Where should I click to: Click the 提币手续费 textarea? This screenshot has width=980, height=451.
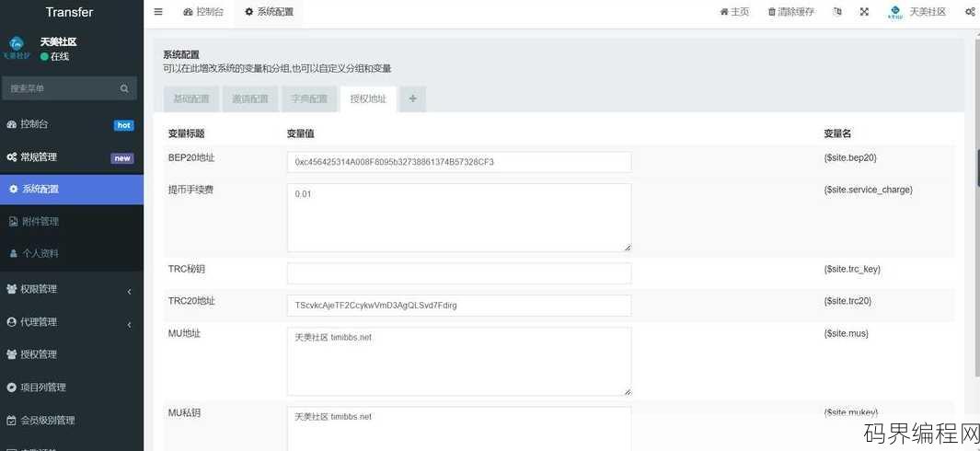point(459,218)
